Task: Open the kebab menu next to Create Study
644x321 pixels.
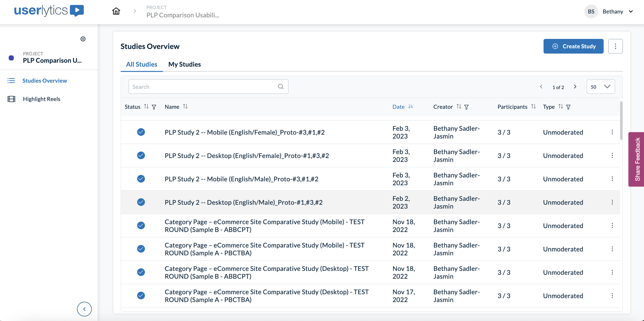Action: (615, 46)
